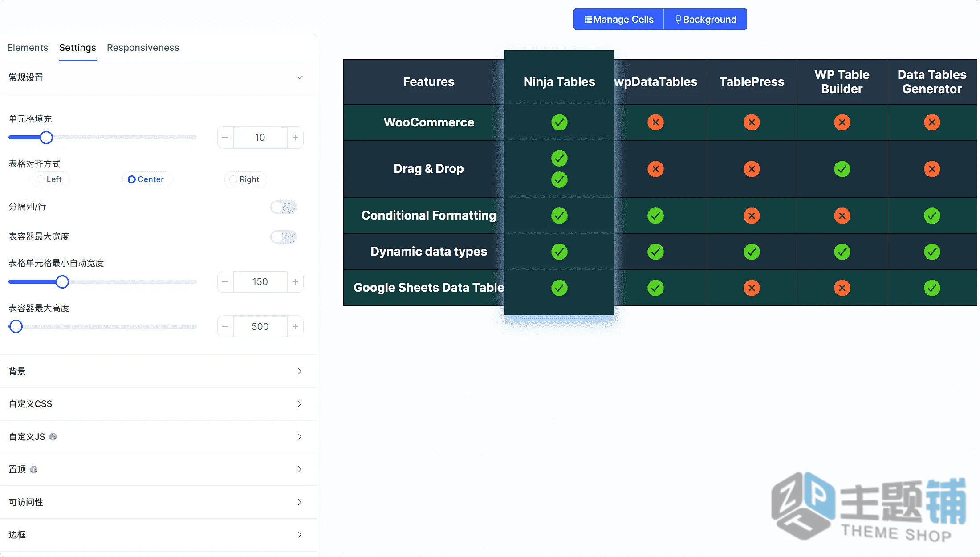
Task: Expand the 背景 section
Action: tap(159, 371)
